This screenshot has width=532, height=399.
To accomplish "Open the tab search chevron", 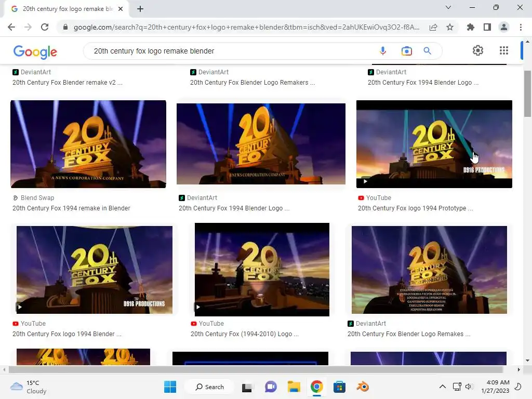I will 448,7.
